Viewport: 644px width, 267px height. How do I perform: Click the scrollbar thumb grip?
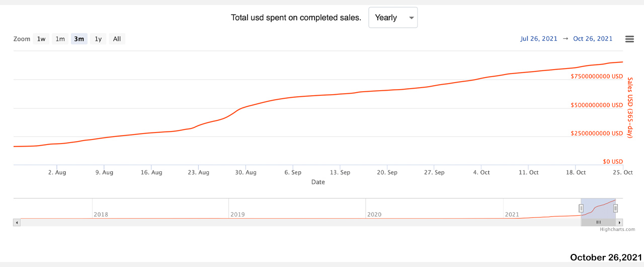[599, 222]
